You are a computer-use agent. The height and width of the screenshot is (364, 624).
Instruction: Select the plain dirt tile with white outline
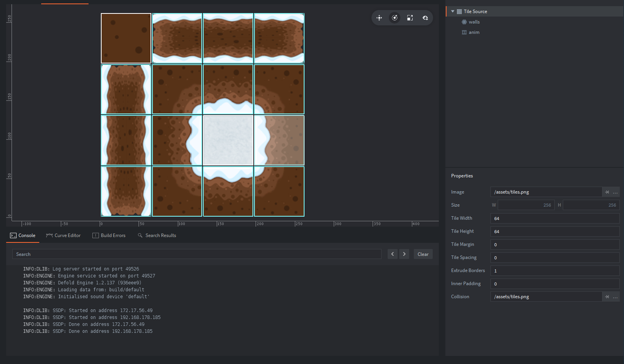click(126, 38)
